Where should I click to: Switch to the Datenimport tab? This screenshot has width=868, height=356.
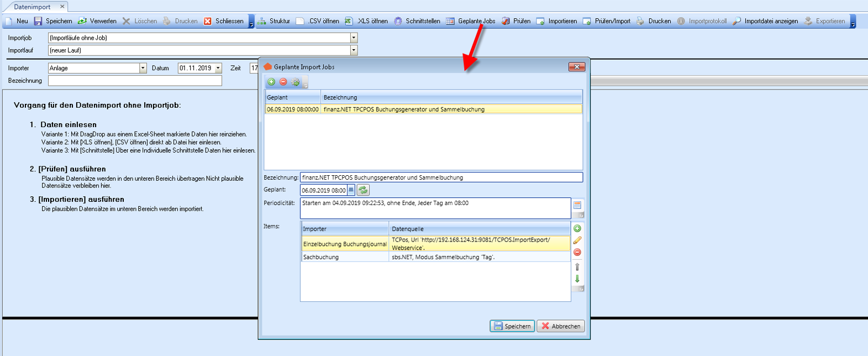32,7
